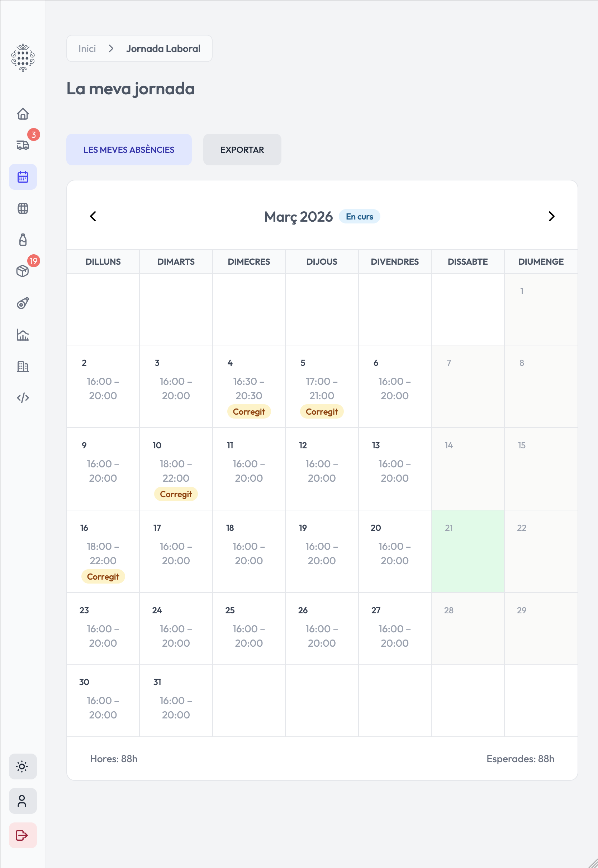This screenshot has width=598, height=868.
Task: Open the package box section with 19 notifications
Action: pos(23,271)
